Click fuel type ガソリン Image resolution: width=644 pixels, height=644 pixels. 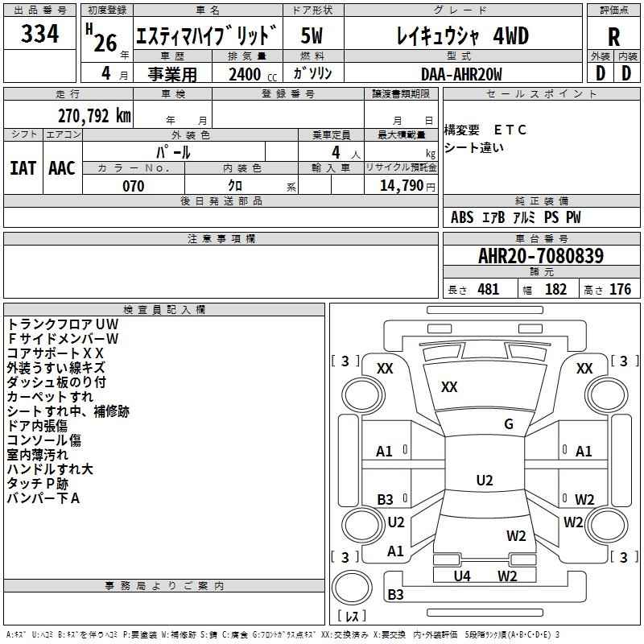click(x=312, y=73)
